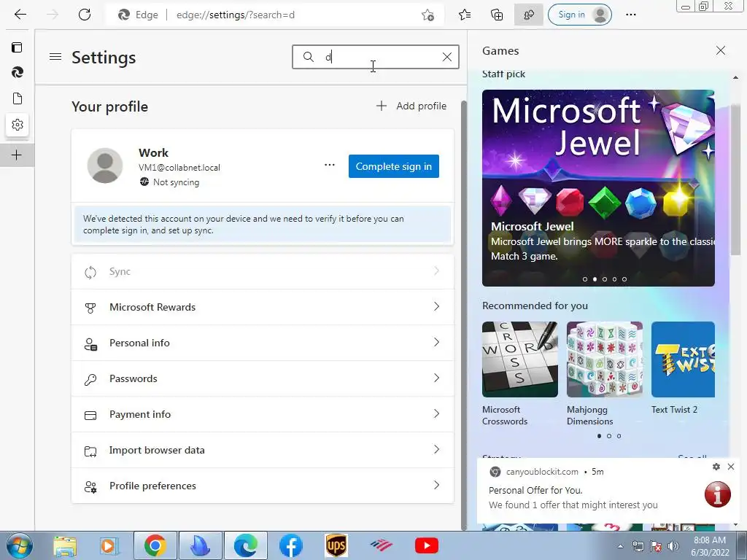Open a new tab with plus button
747x560 pixels.
[17, 155]
